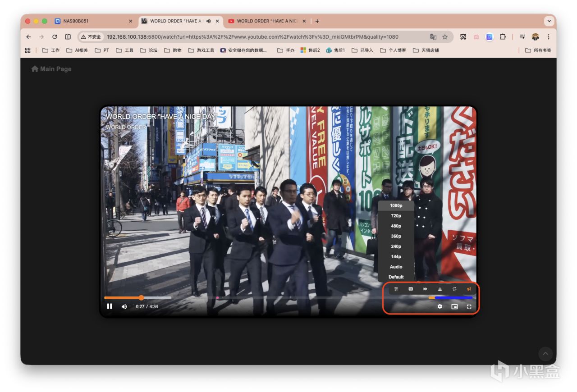Choose Audio only option
577x392 pixels.
point(396,267)
